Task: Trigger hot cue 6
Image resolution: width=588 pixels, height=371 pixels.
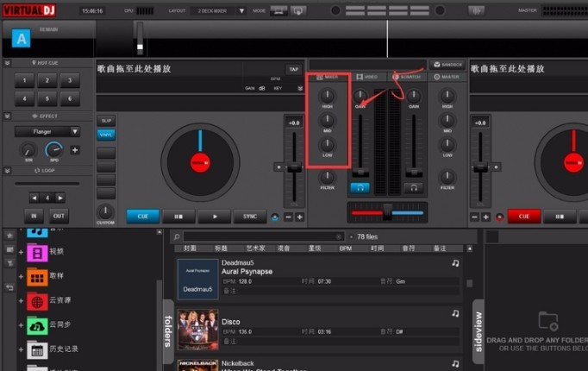Action: click(70, 98)
